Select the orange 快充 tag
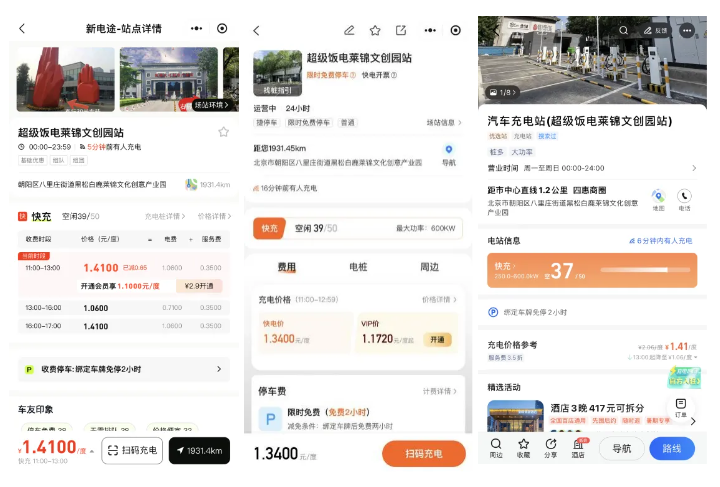This screenshot has height=487, width=720. click(x=270, y=228)
